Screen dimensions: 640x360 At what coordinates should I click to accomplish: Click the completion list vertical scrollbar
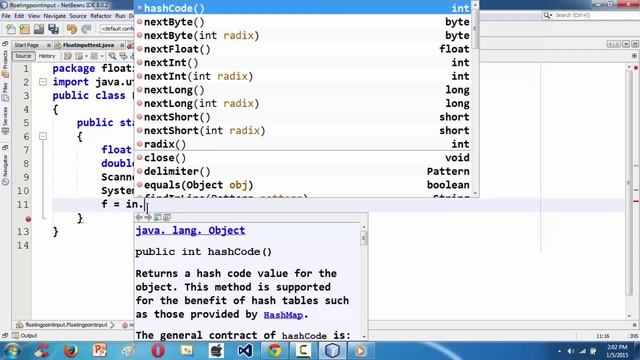tap(475, 98)
